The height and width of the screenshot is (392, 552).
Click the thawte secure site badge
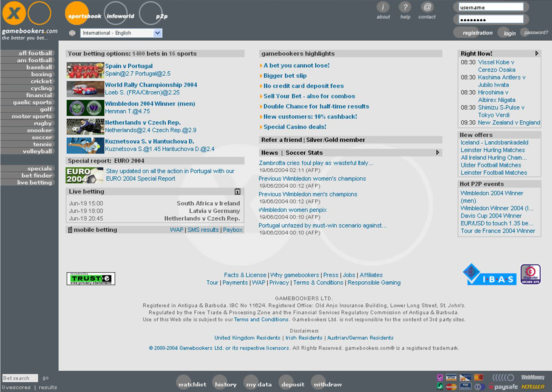[531, 274]
